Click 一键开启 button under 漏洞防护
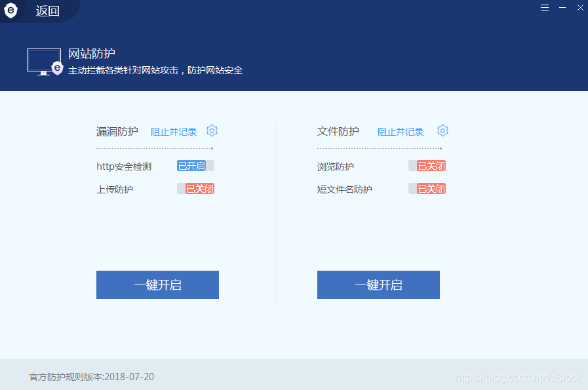 click(157, 284)
